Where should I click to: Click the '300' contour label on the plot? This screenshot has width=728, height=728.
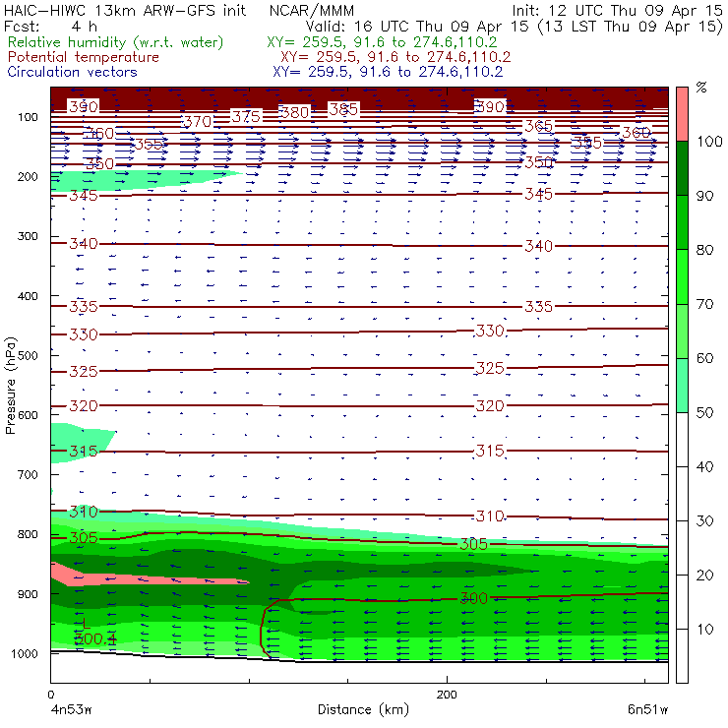[x=473, y=598]
